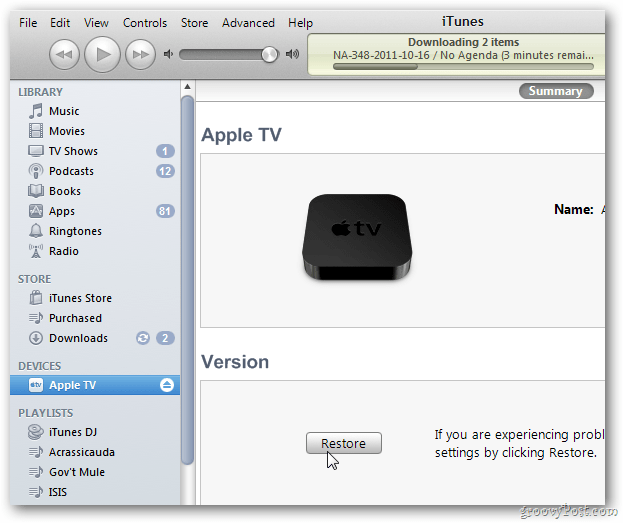Open the Store menu
The image size is (623, 523).
coord(195,23)
